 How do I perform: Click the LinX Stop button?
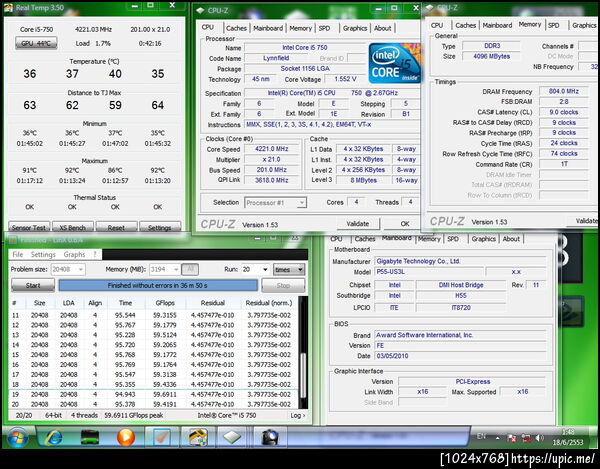(283, 285)
